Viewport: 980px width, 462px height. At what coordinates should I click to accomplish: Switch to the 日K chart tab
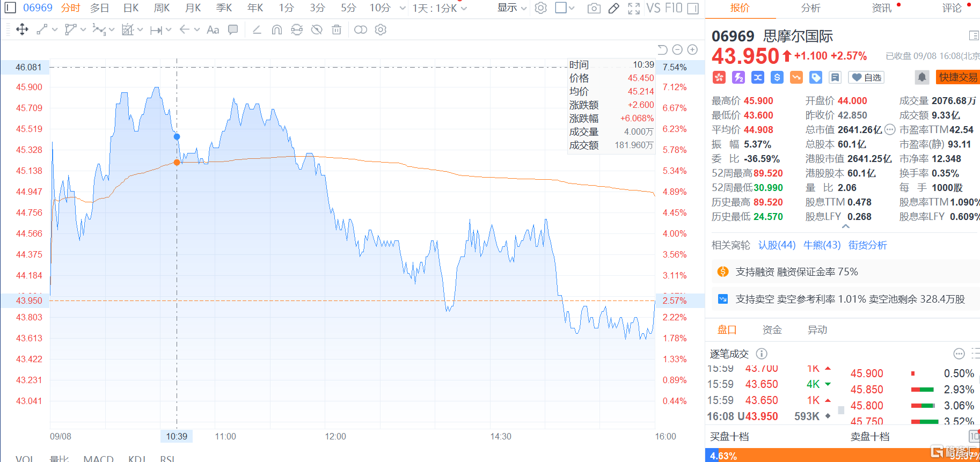[131, 8]
